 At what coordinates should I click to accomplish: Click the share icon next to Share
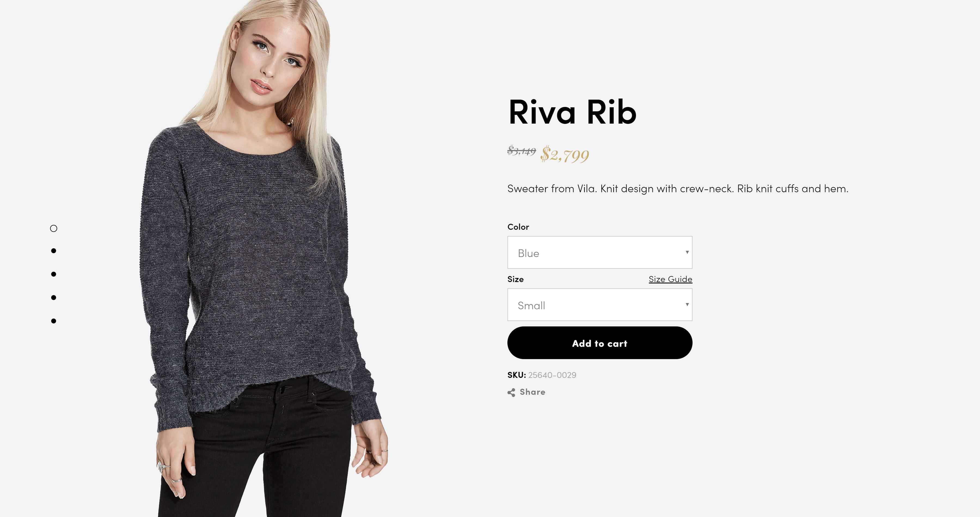(511, 392)
